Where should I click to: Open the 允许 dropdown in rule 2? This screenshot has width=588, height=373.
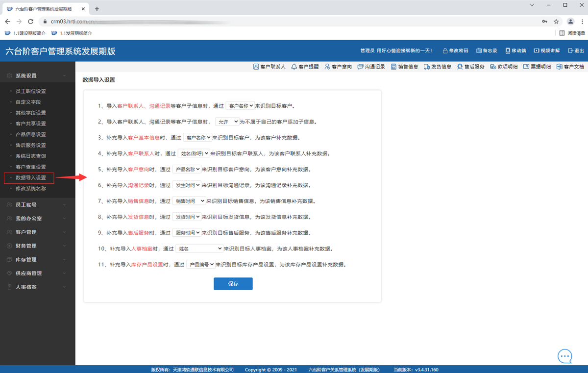click(227, 121)
